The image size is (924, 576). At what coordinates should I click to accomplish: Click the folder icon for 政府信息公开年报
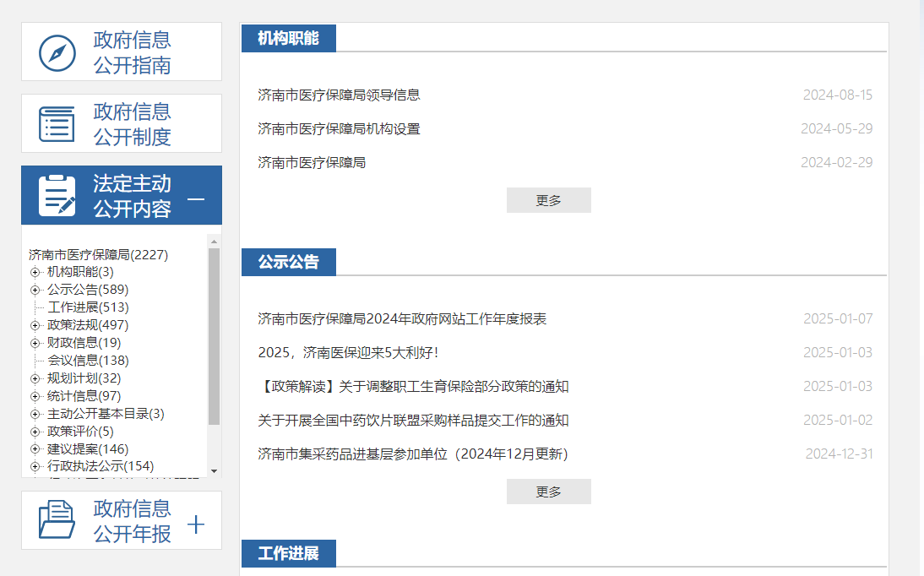click(57, 520)
